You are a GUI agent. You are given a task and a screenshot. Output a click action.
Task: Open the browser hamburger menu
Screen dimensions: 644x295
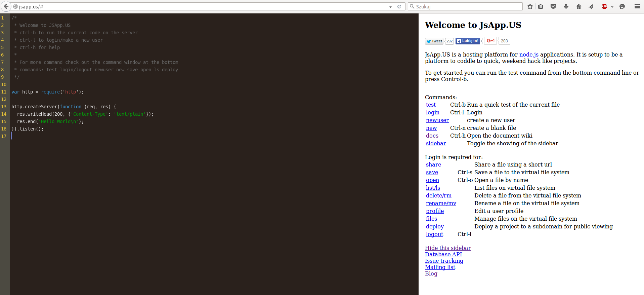click(637, 6)
